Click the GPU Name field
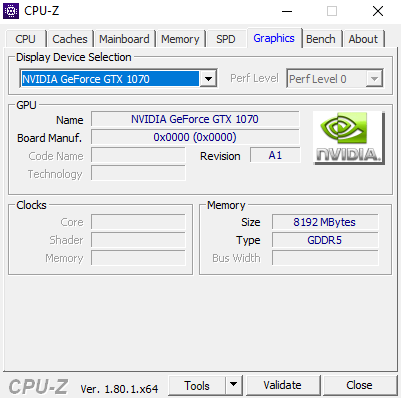The height and width of the screenshot is (398, 401). [x=195, y=119]
